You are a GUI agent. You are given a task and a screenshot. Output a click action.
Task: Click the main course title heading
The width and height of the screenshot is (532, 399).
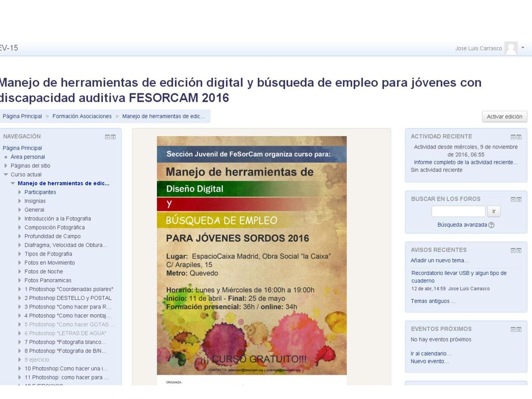coord(241,90)
